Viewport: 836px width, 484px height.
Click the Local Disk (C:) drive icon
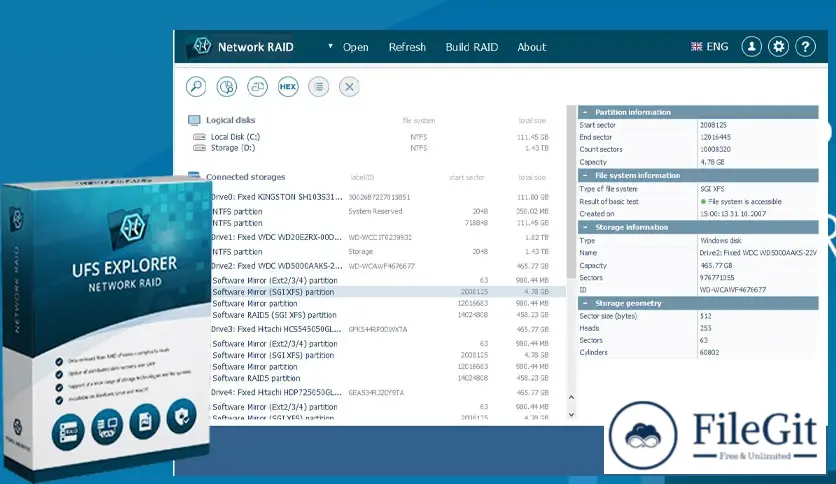tap(199, 137)
